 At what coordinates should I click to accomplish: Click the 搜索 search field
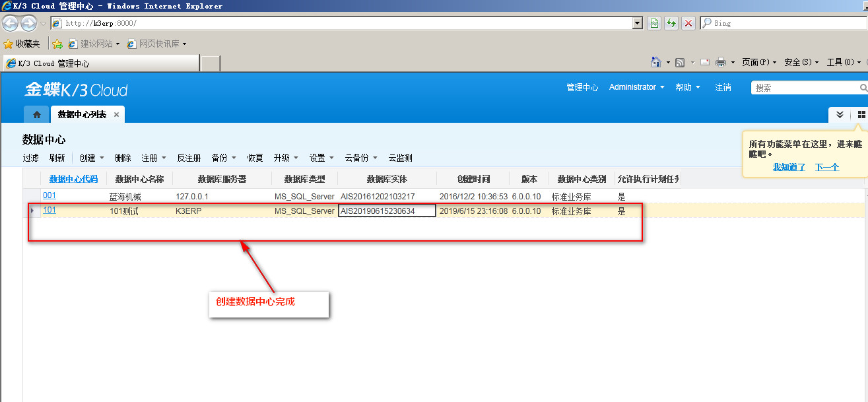805,88
